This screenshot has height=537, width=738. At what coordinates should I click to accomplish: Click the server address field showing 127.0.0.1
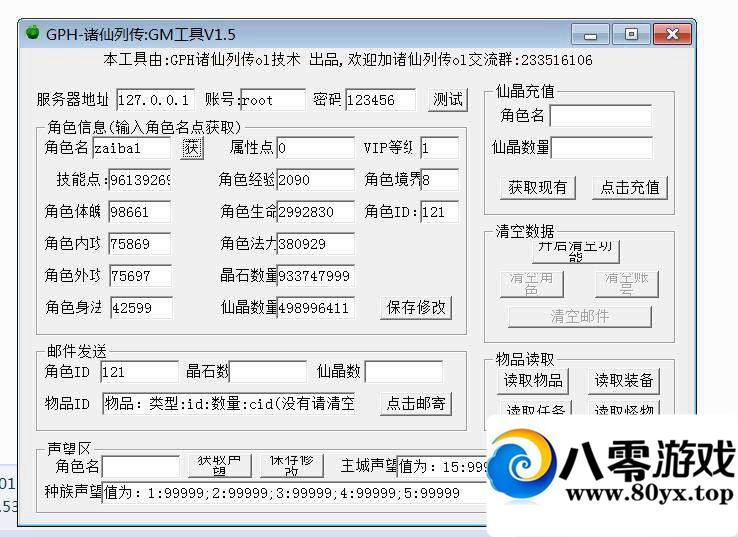tap(155, 100)
